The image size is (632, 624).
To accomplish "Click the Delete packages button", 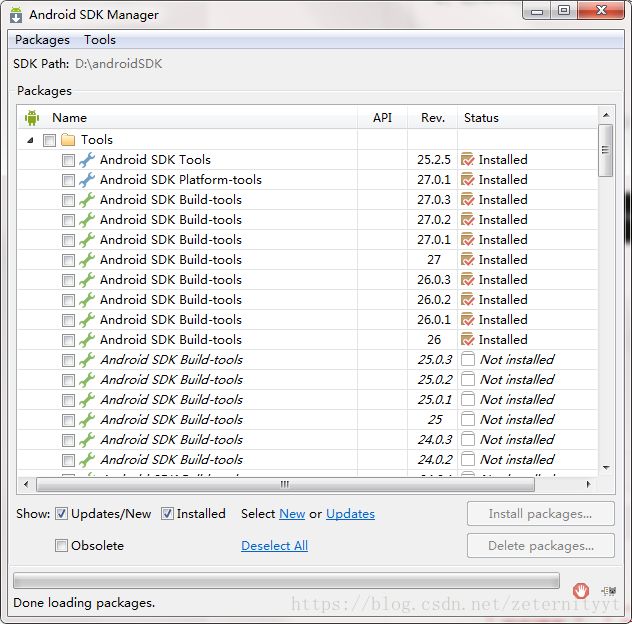I will 541,546.
